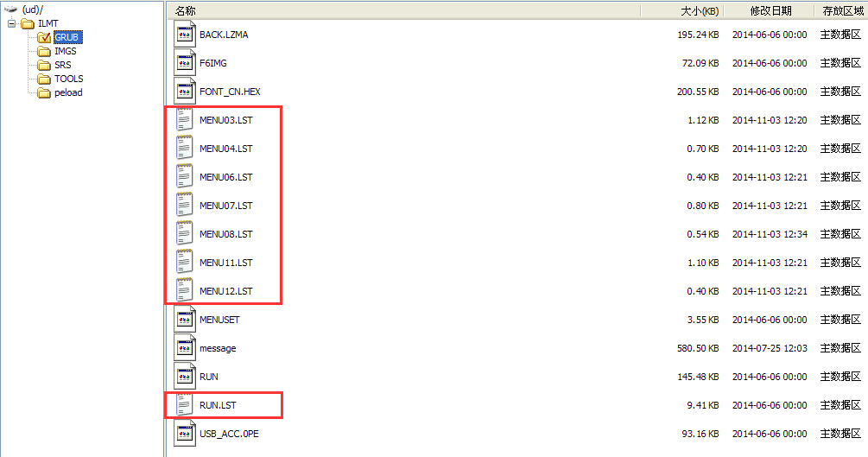
Task: Click the 93.16 KB size value
Action: pos(700,434)
